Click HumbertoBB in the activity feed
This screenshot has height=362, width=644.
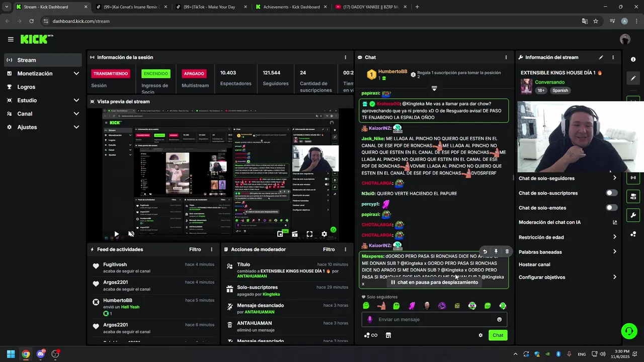pos(117,301)
